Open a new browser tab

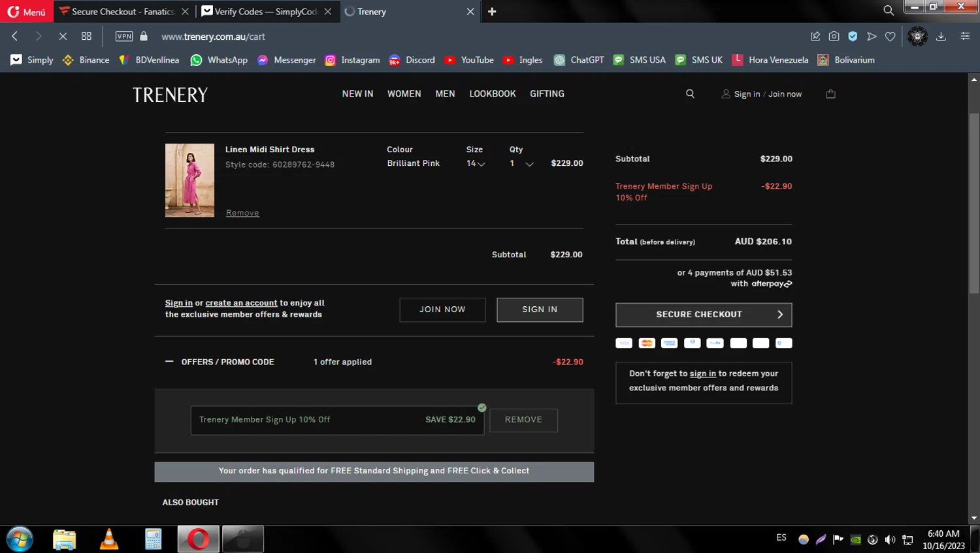pos(492,12)
